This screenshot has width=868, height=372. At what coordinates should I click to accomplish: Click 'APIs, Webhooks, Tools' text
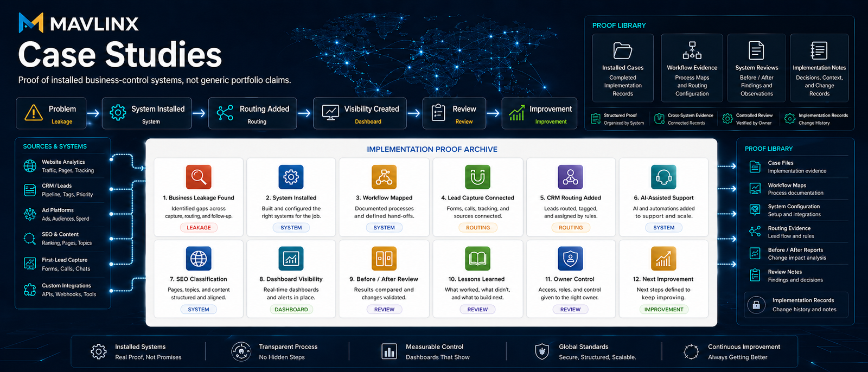pos(69,294)
